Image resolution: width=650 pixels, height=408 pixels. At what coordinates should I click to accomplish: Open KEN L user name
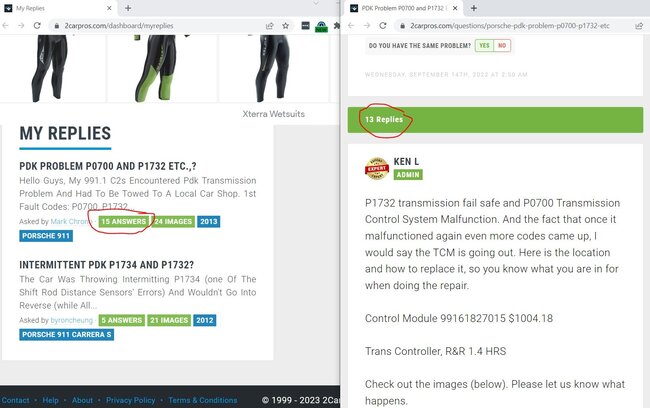(x=406, y=161)
